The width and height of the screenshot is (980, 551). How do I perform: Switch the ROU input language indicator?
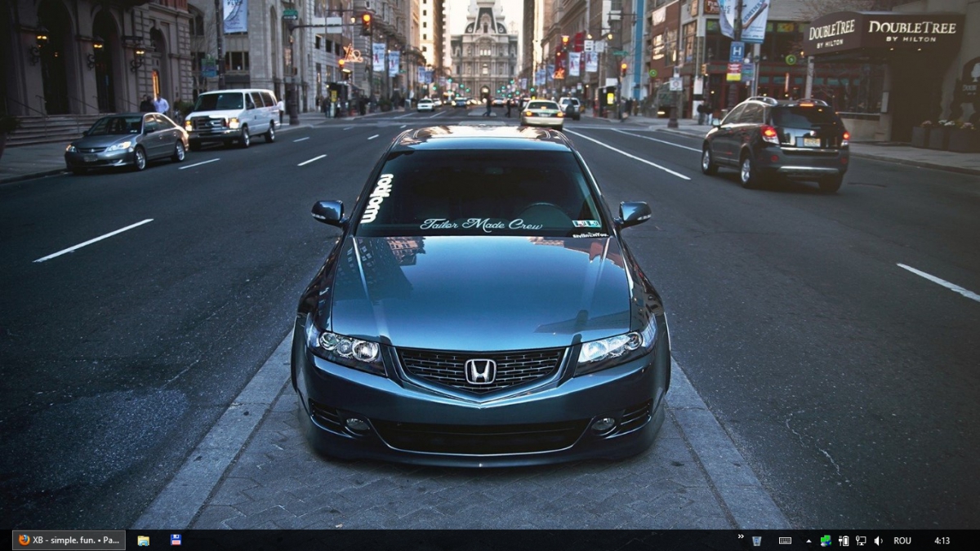coord(902,540)
